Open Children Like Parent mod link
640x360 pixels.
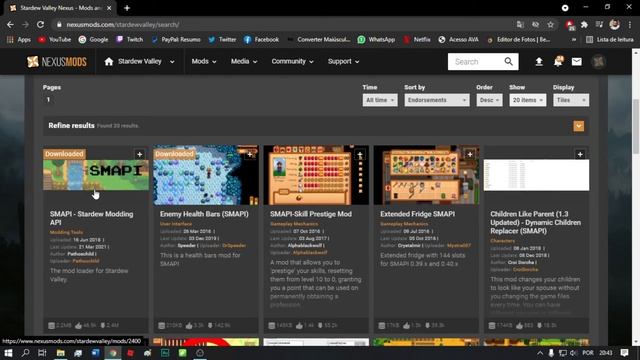tap(536, 222)
